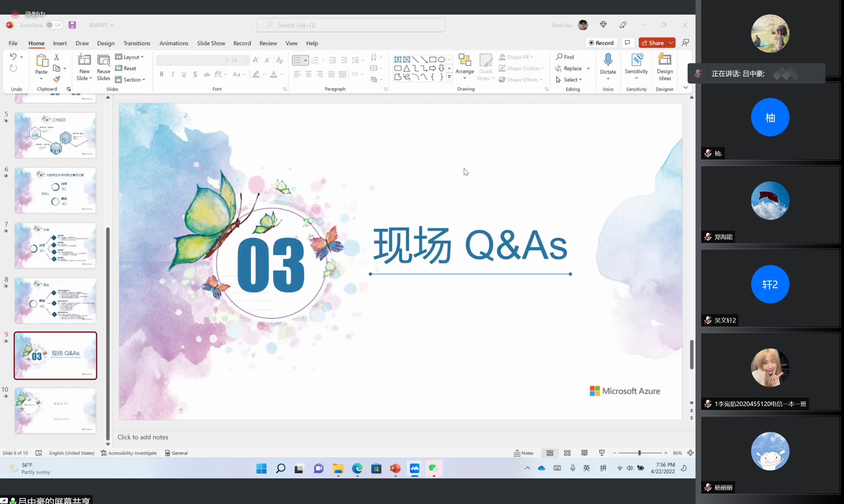Start Slide Show from status bar
This screenshot has width=844, height=504.
click(x=602, y=453)
